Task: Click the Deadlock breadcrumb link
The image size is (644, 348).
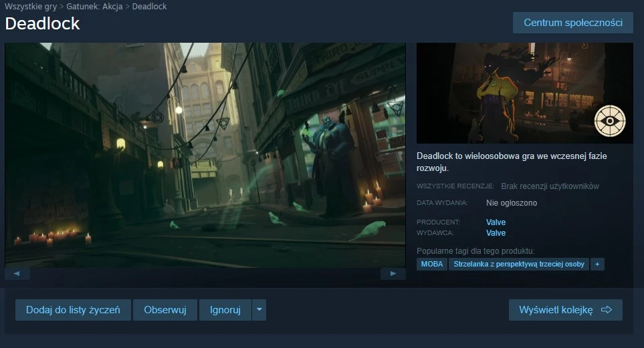Action: coord(150,7)
